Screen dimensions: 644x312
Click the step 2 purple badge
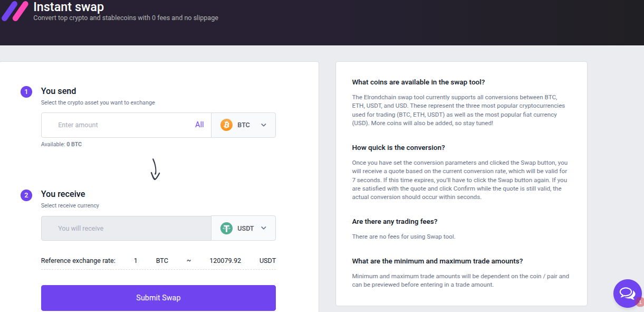pos(26,195)
